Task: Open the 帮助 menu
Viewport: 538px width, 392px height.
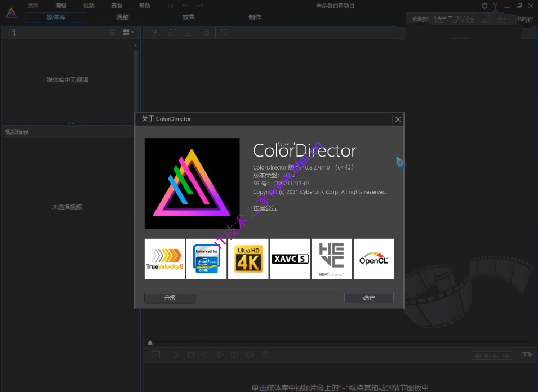Action: [144, 6]
